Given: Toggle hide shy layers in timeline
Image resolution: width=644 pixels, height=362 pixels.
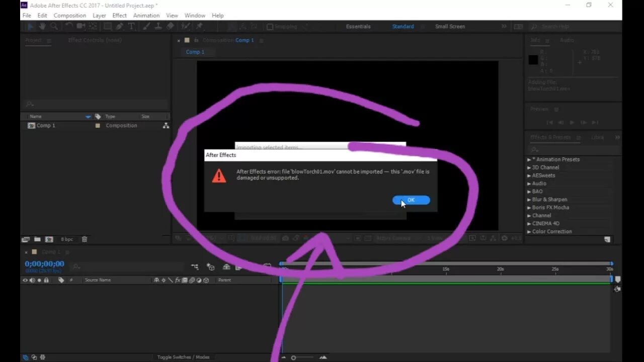Looking at the screenshot, I should click(x=226, y=267).
